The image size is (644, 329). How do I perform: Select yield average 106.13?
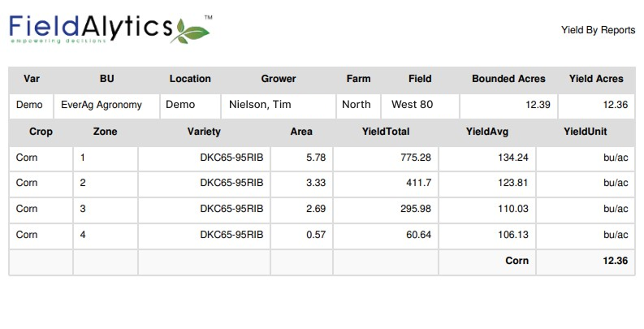(x=513, y=235)
